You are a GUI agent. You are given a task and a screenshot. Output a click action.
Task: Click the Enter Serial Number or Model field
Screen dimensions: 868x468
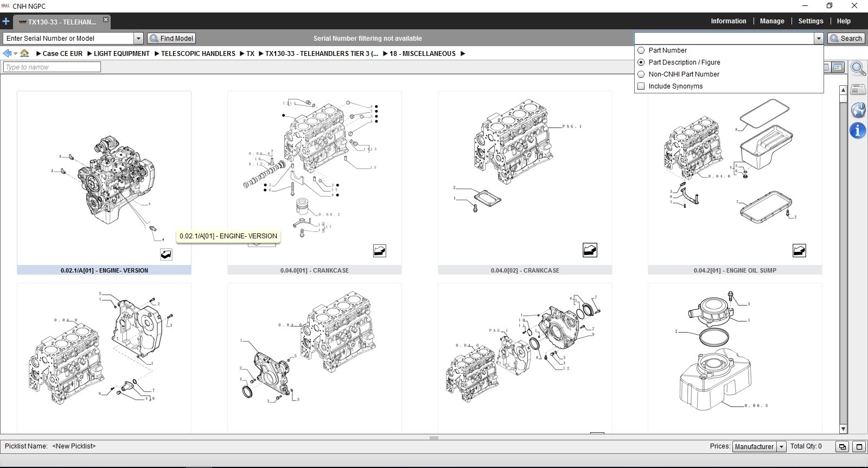point(68,38)
